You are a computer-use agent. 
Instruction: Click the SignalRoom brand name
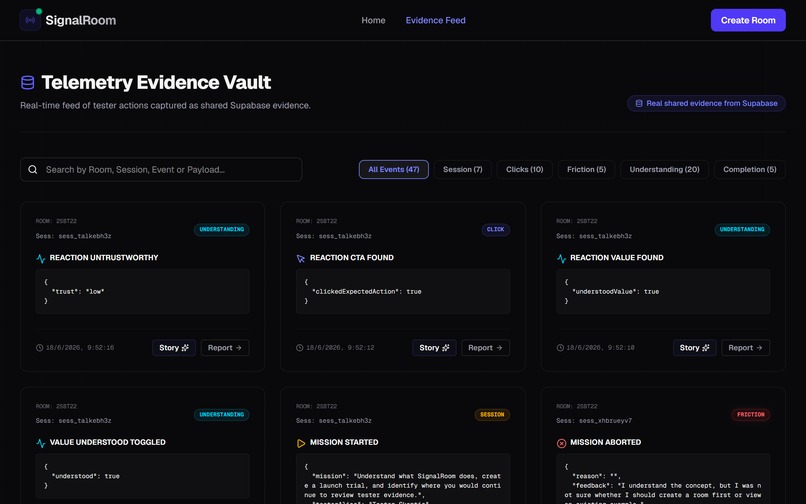coord(81,21)
